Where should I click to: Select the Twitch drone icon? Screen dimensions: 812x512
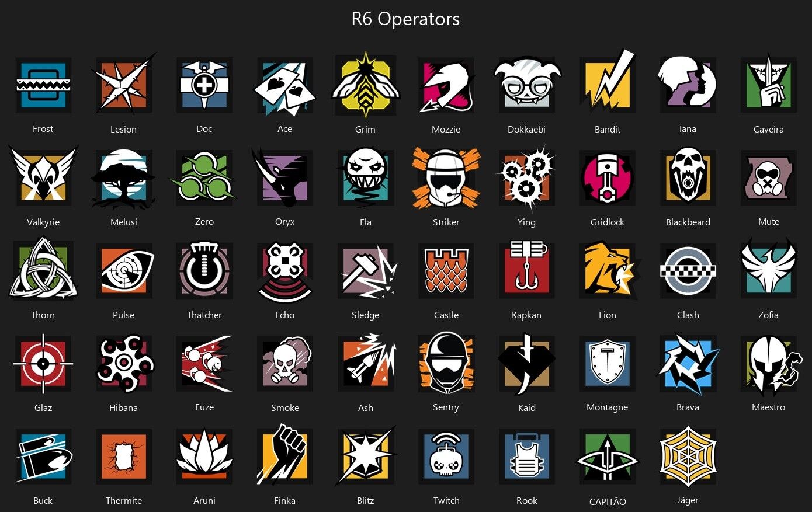pos(446,457)
